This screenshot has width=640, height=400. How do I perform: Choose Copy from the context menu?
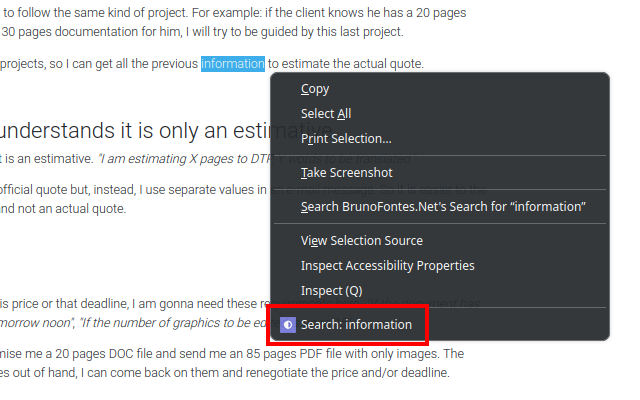tap(440, 89)
